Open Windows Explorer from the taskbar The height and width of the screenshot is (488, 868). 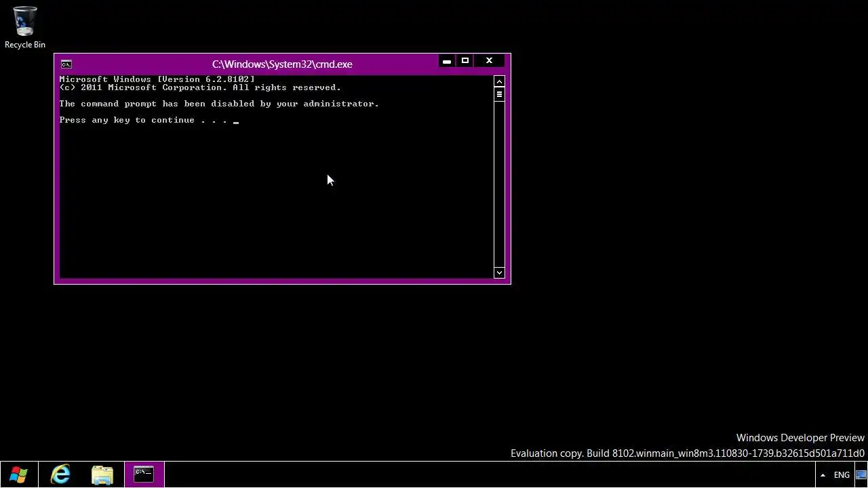pos(102,474)
